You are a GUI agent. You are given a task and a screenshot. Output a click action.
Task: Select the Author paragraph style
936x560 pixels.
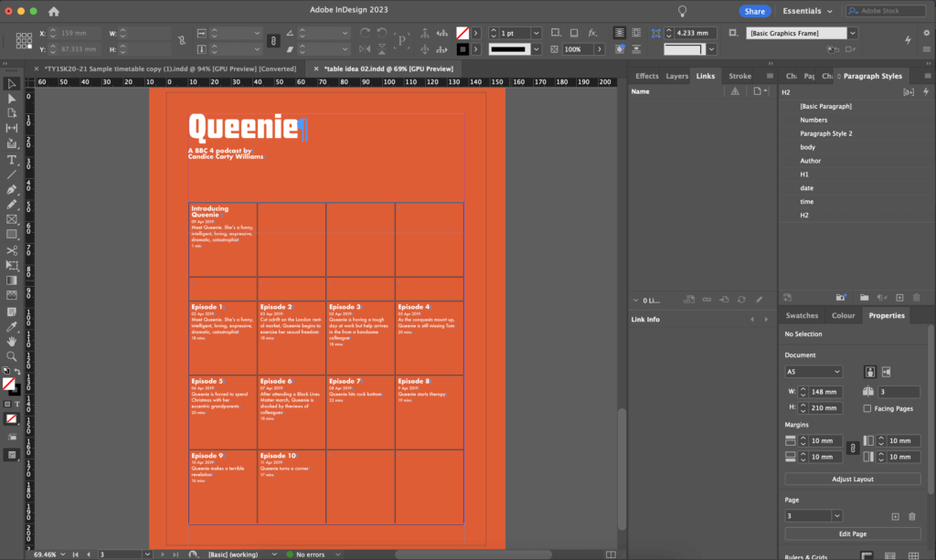pyautogui.click(x=810, y=161)
